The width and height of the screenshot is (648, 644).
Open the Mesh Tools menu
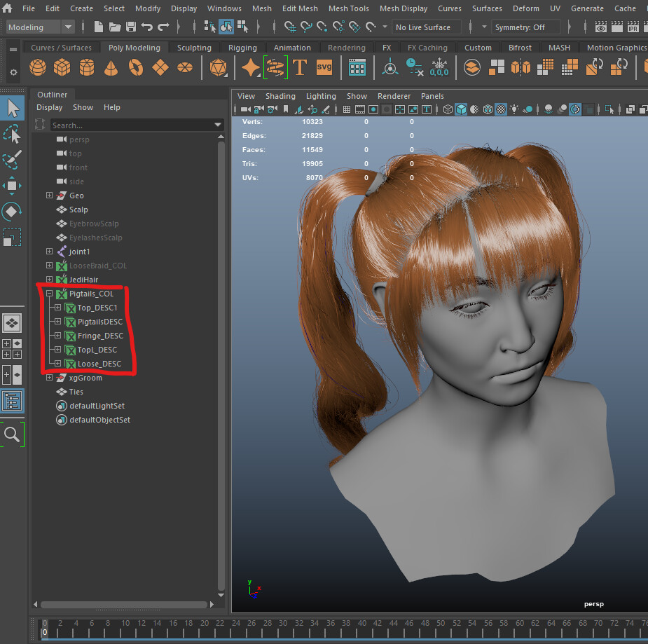click(x=348, y=8)
